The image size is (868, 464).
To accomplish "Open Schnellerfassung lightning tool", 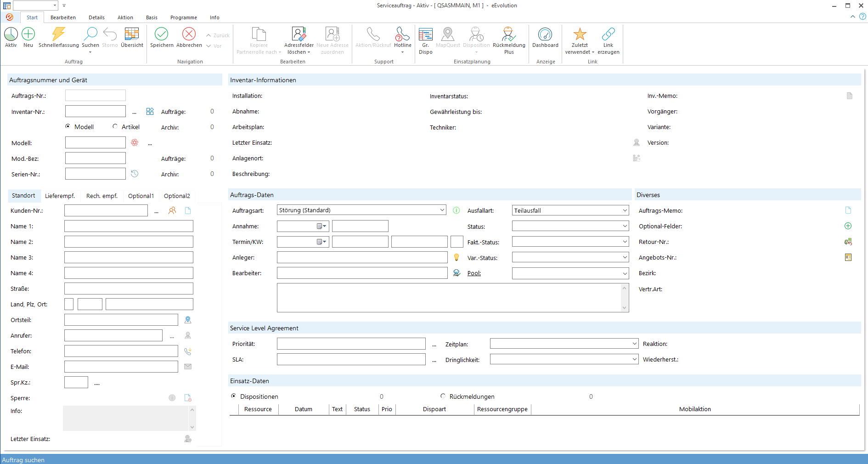I will tap(58, 34).
